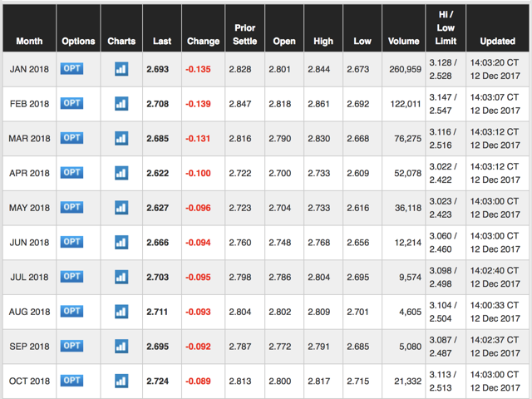This screenshot has height=399, width=532.
Task: Open the chart icon for JUL 2018
Action: [121, 277]
